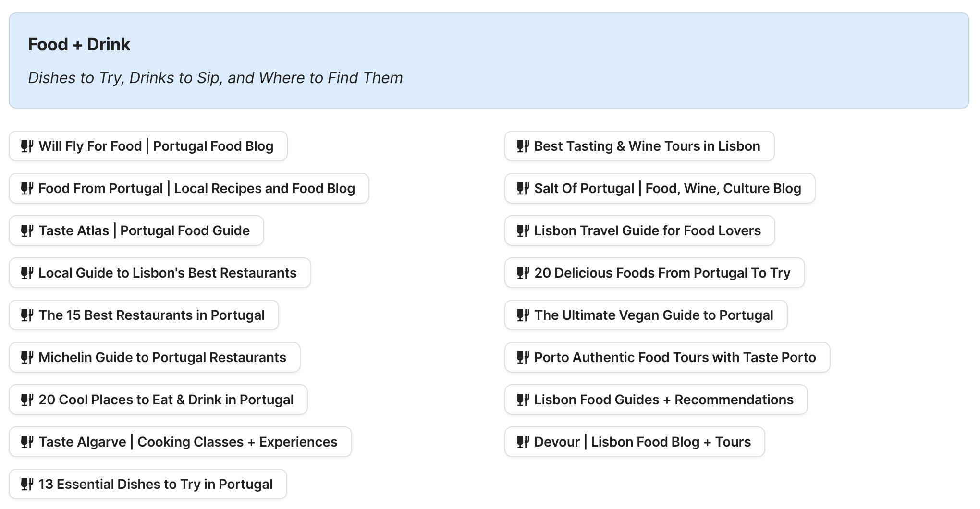Screen dimensions: 980x509
Task: Click the icon beside Porto Authentic Food Tours
Action: click(x=523, y=357)
